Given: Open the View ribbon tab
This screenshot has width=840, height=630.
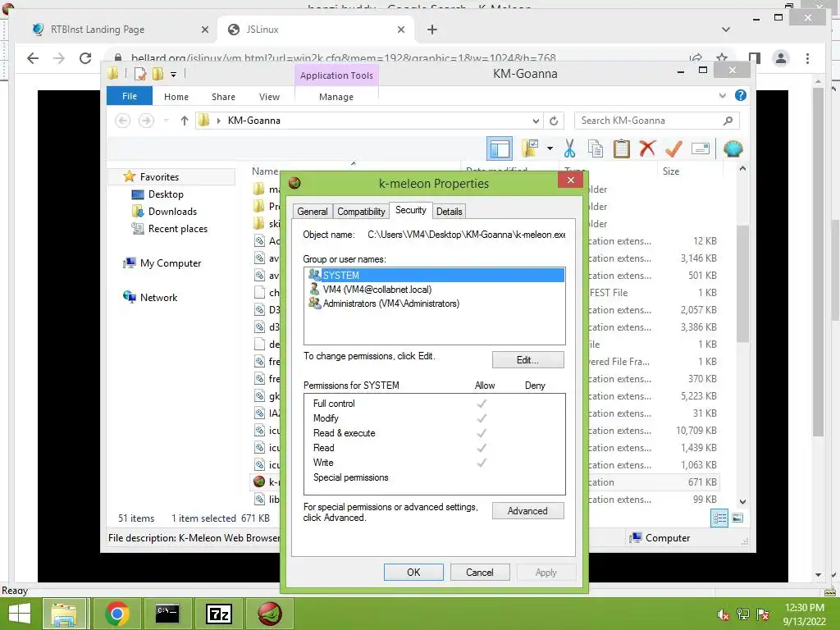Looking at the screenshot, I should pos(269,97).
